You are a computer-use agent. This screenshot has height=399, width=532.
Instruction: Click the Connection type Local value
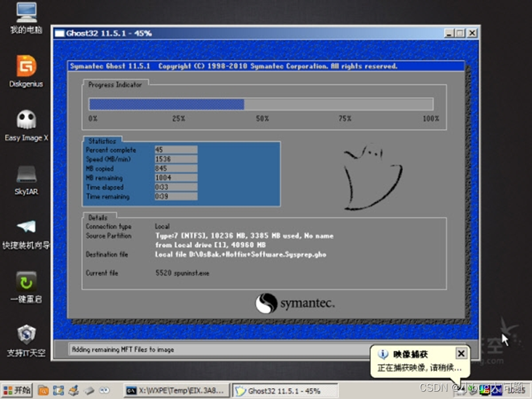tap(162, 226)
